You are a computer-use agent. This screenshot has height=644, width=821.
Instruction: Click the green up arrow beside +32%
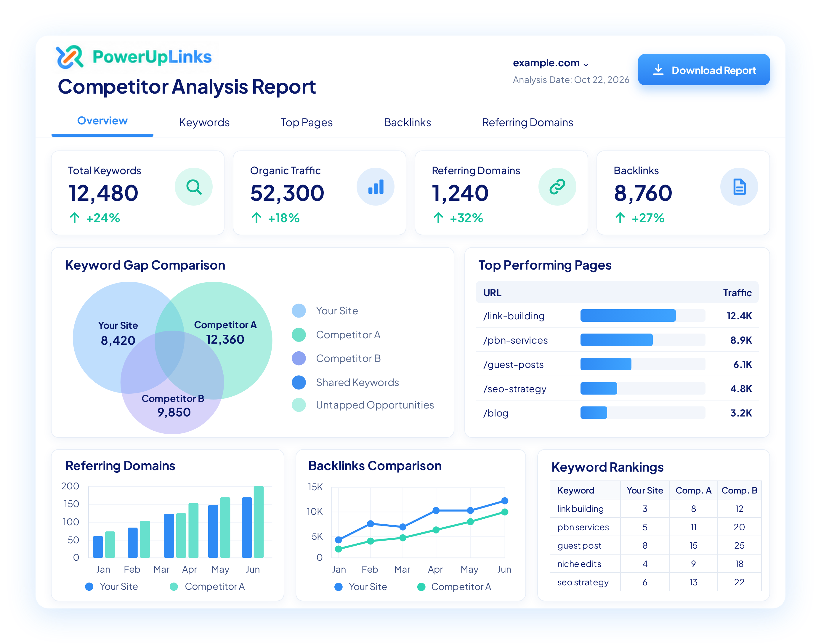[438, 217]
